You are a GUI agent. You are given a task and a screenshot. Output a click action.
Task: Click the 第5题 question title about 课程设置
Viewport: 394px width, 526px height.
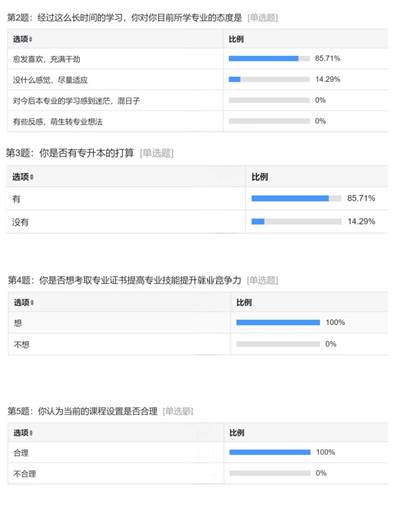100,411
